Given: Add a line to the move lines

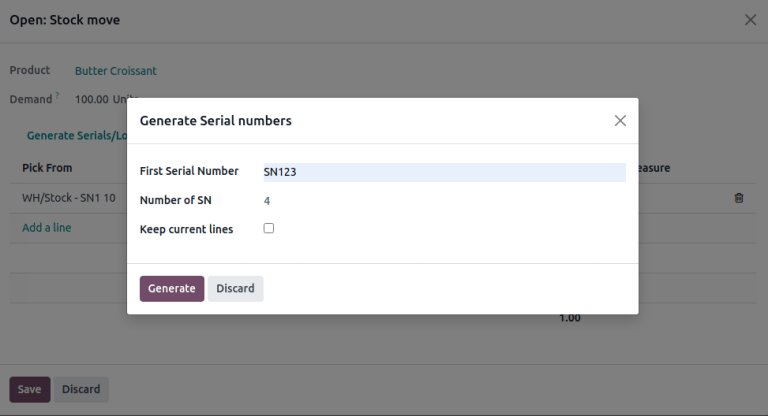Looking at the screenshot, I should coord(47,227).
